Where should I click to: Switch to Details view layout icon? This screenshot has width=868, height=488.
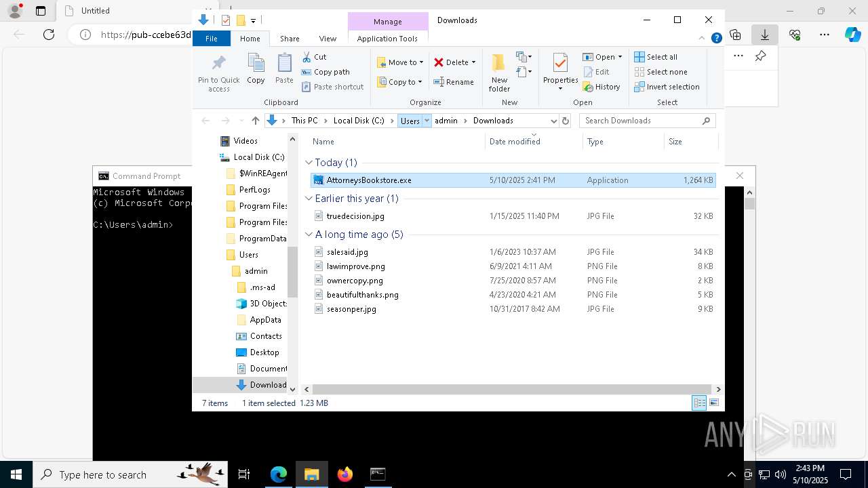pyautogui.click(x=699, y=403)
